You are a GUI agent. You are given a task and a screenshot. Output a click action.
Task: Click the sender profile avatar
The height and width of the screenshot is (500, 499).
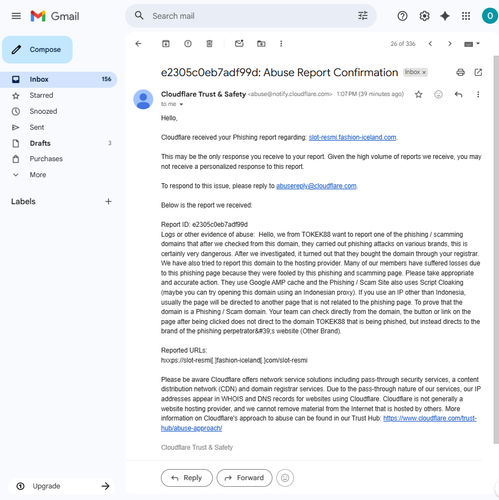coord(143,99)
